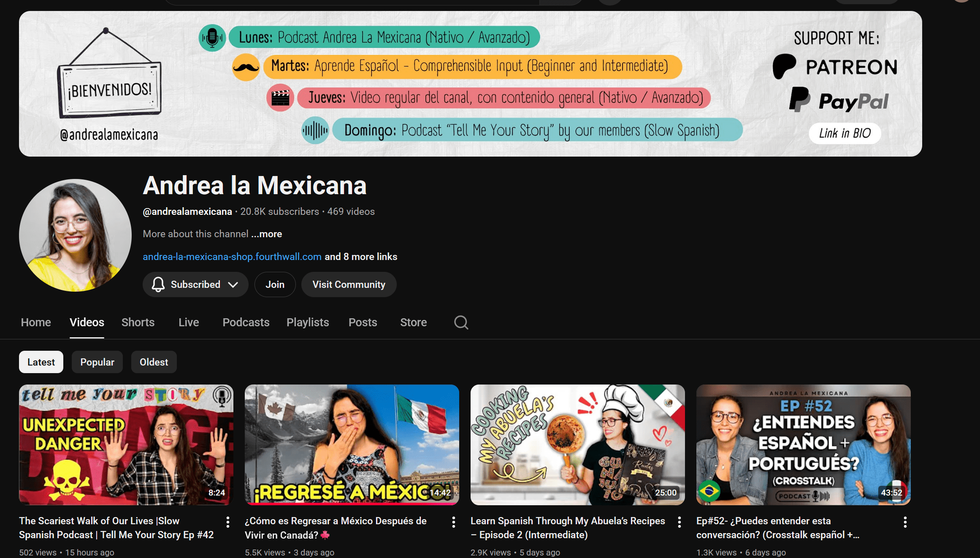
Task: Open the Podcasts tab
Action: point(246,322)
